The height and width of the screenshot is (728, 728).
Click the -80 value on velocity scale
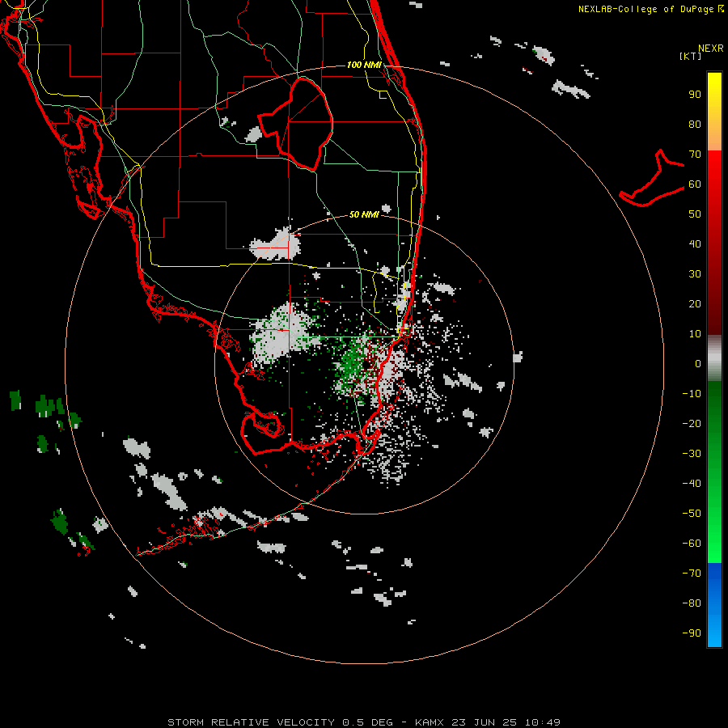[x=692, y=603]
